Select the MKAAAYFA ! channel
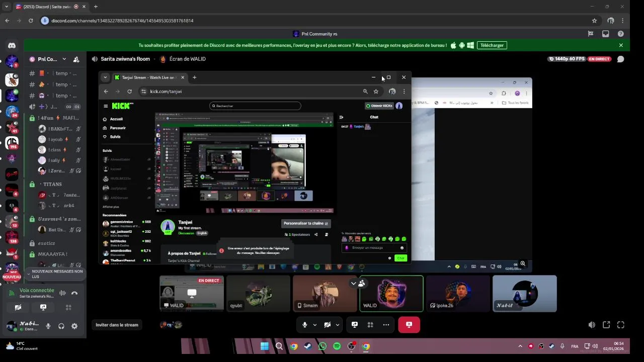The height and width of the screenshot is (362, 644). 55,254
